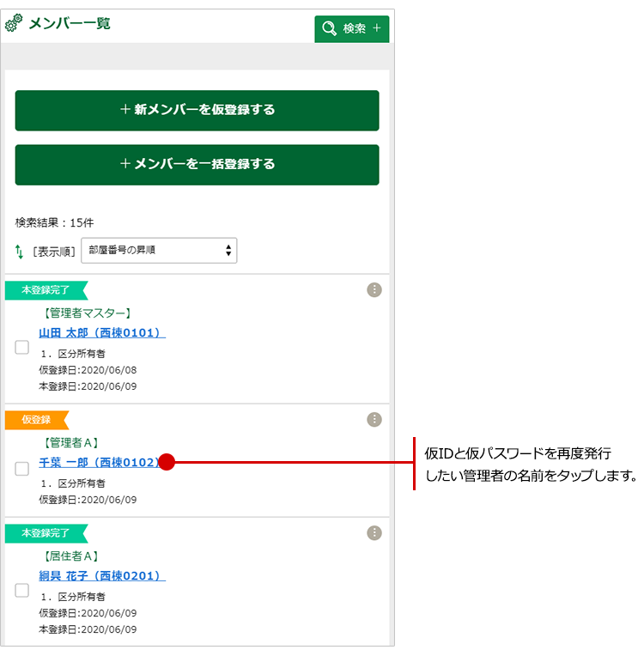Open member link 山田 太郎（西棟0101）

click(102, 332)
